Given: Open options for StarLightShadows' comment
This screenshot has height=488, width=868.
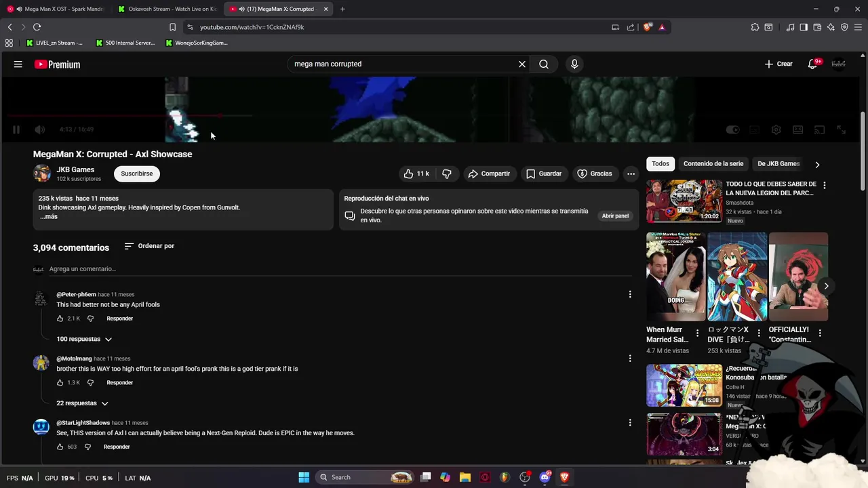Looking at the screenshot, I should 630,423.
